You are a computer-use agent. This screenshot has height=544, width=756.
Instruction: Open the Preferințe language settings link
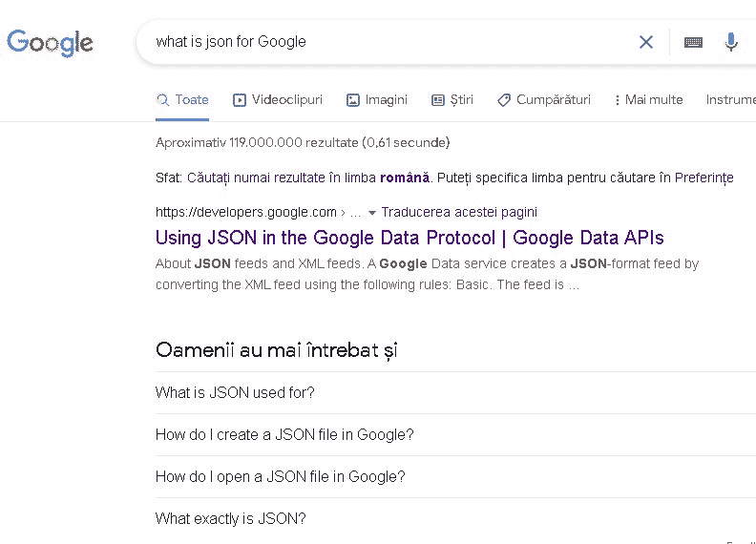pyautogui.click(x=703, y=178)
